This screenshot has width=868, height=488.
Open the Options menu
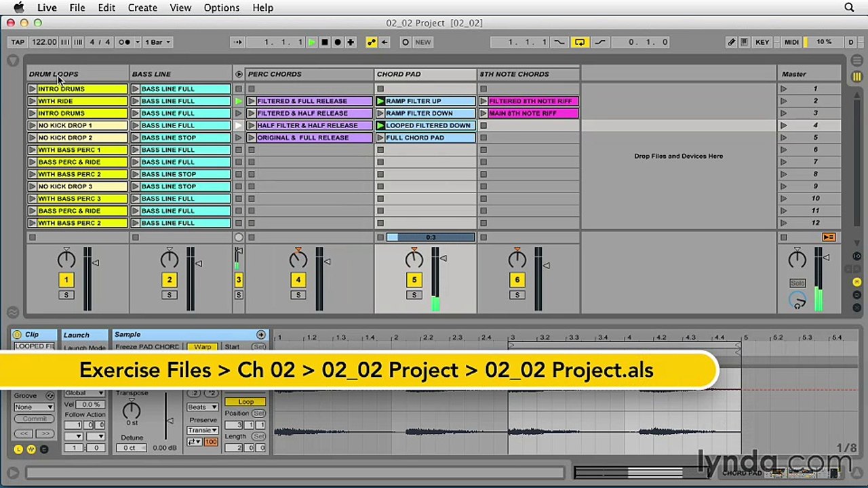(222, 7)
